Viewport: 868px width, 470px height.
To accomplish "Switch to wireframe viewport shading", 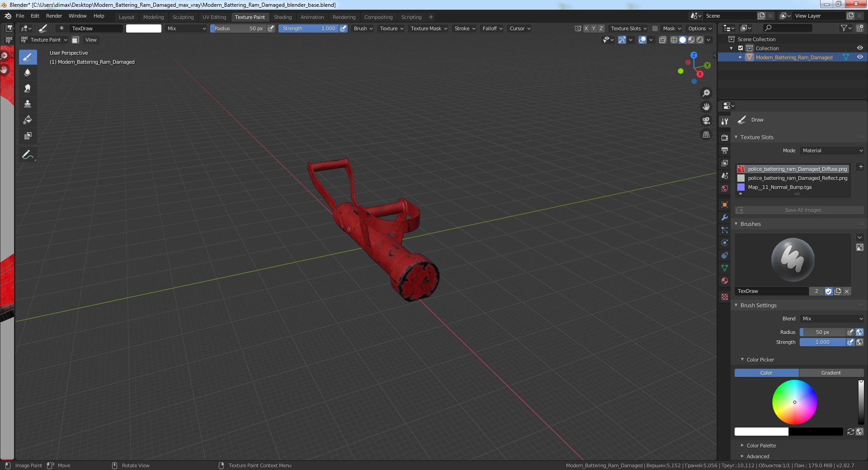I will click(674, 40).
